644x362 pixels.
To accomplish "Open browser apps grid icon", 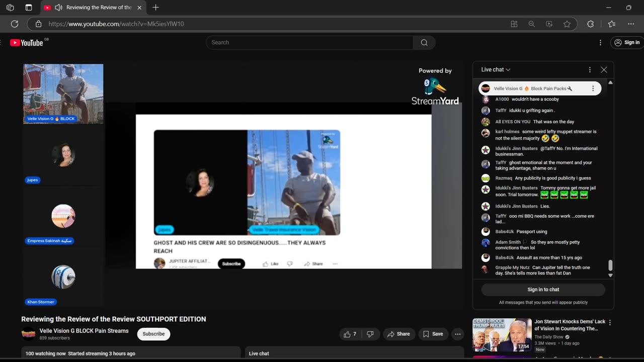I will pos(514,24).
